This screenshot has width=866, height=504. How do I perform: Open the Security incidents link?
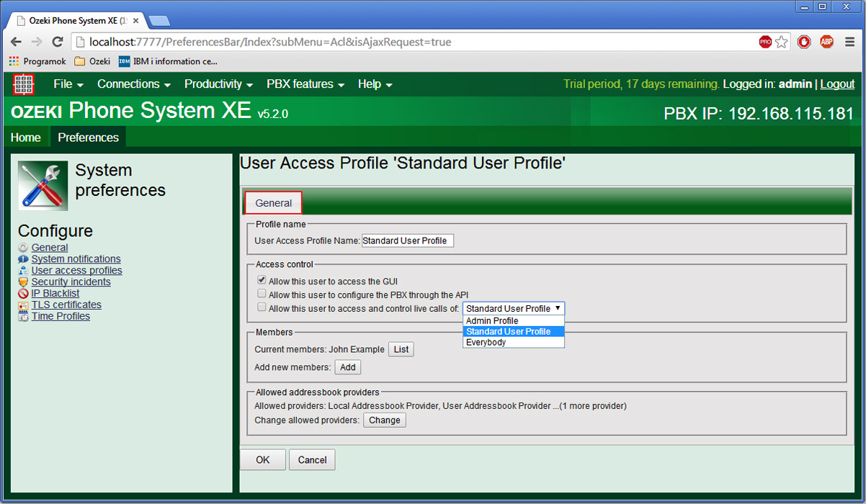pos(71,282)
